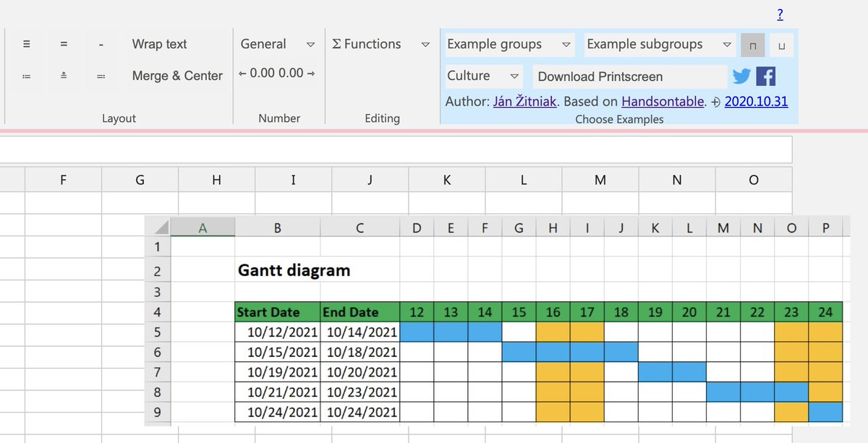Select the left horizontal alignment icon
The width and height of the screenshot is (868, 443).
(x=27, y=43)
